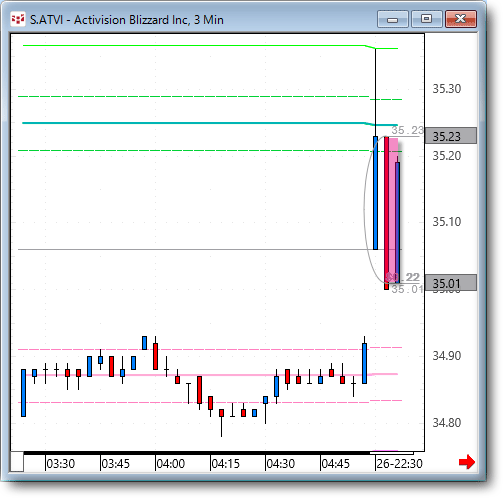Click the top solid green study line
Image resolution: width=504 pixels, height=499 pixels.
210,46
